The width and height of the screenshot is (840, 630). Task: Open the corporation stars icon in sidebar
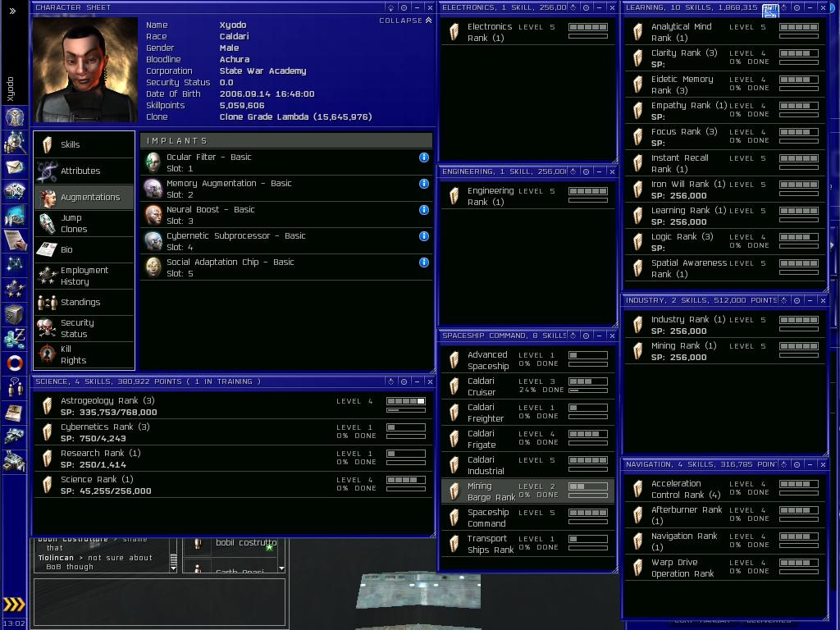15,290
